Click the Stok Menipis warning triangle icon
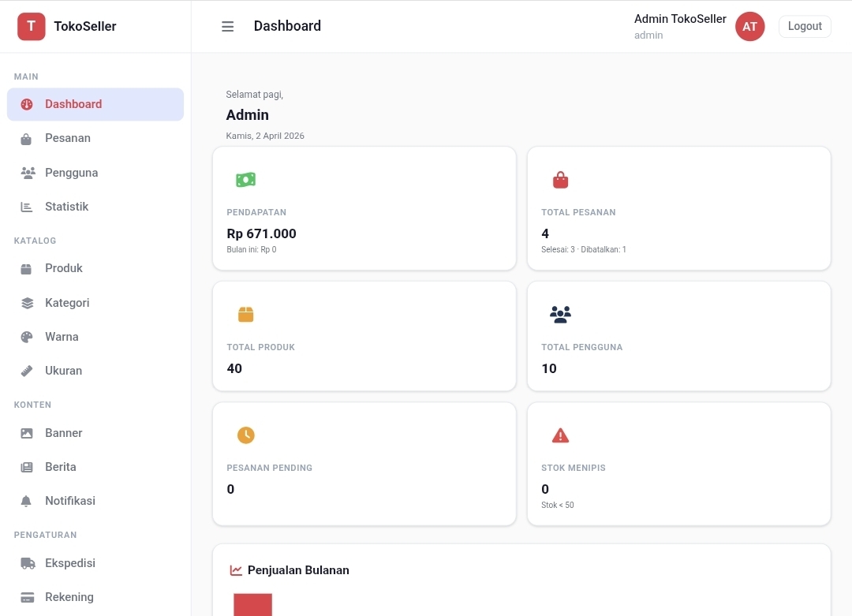The height and width of the screenshot is (616, 852). pos(560,435)
